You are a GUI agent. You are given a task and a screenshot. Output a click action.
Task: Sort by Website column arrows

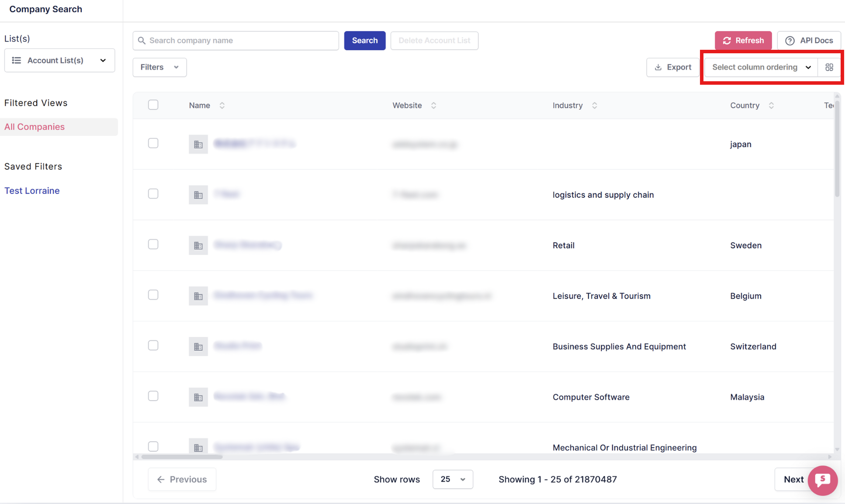[x=433, y=105]
